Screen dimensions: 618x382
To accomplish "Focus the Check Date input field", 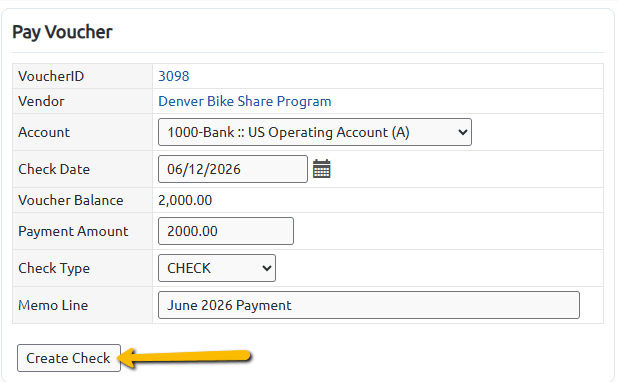I will 233,169.
